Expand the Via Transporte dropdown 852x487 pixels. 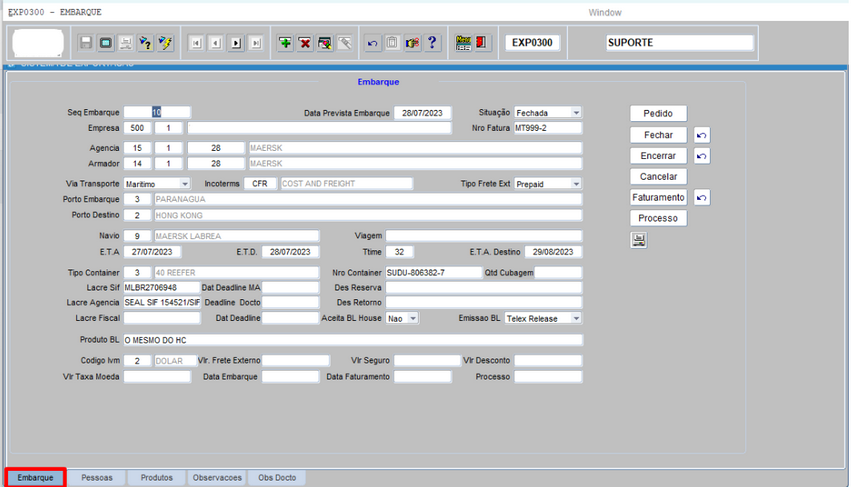click(x=185, y=184)
